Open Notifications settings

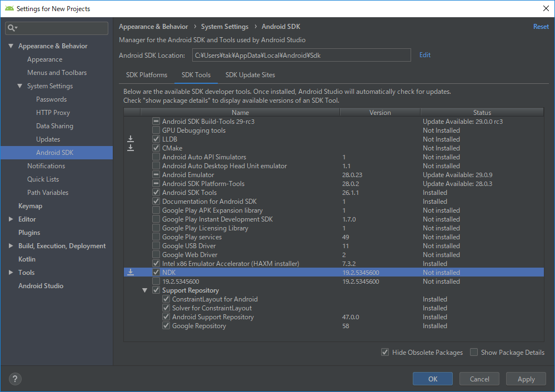(46, 166)
